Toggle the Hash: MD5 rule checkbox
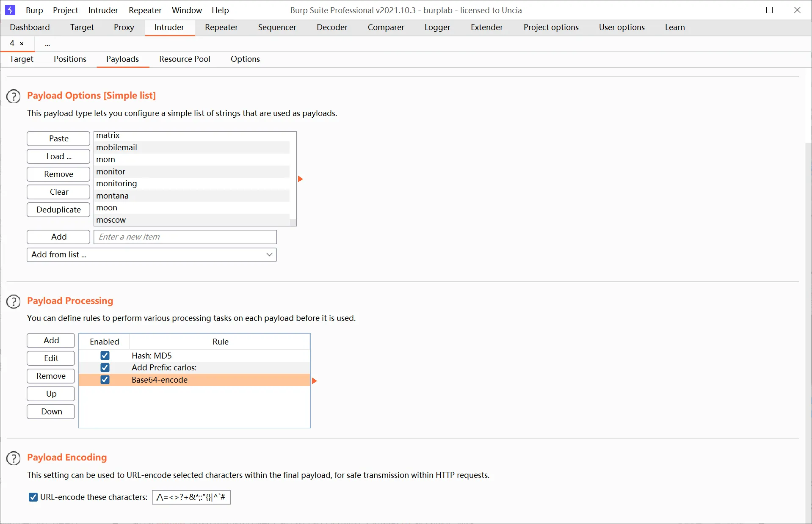 coord(105,356)
